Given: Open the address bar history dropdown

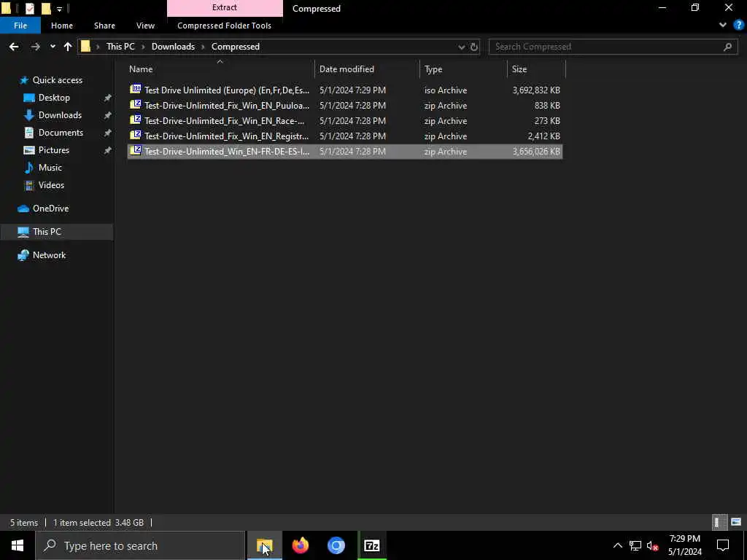Looking at the screenshot, I should (461, 47).
